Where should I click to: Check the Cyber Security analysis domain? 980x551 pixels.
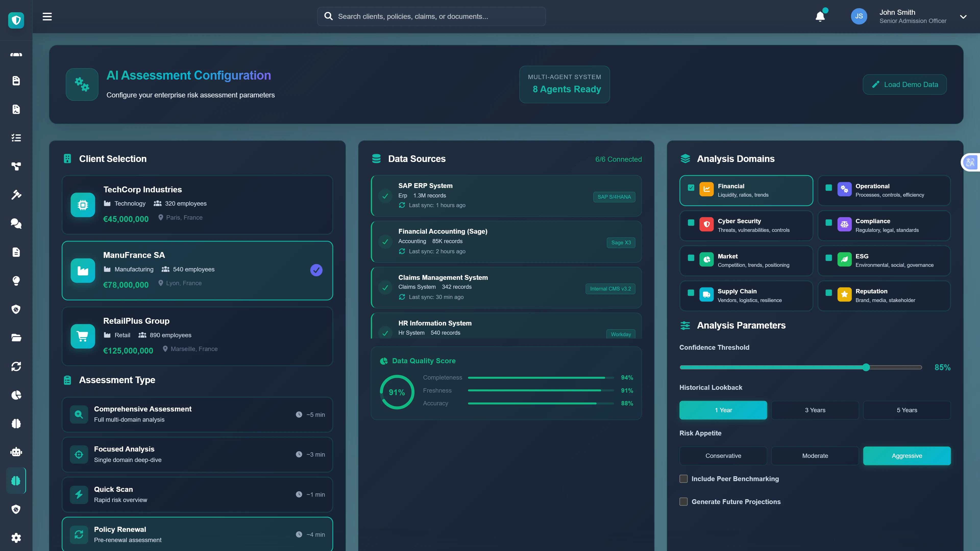click(x=691, y=223)
